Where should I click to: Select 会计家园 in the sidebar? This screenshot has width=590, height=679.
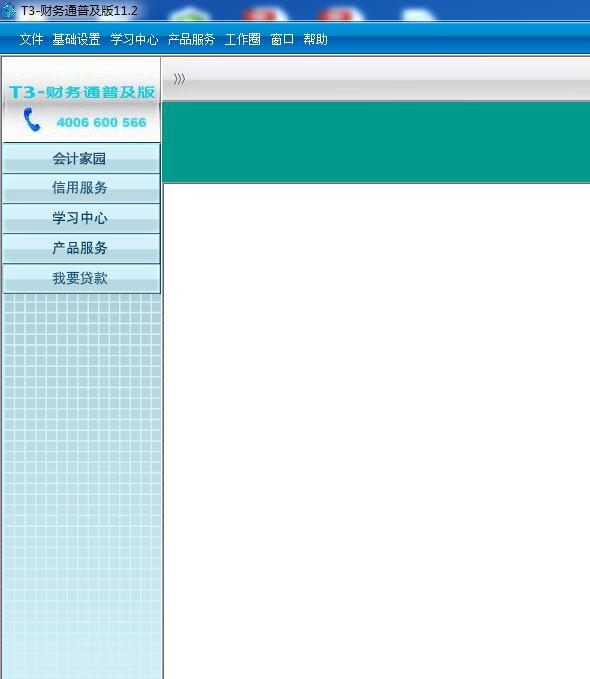pyautogui.click(x=81, y=158)
